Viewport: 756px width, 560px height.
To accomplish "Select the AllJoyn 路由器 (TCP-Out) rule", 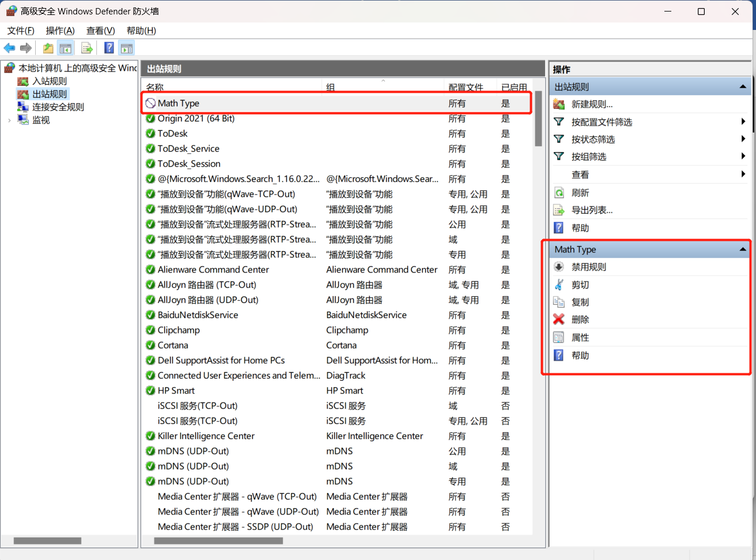I will coord(207,285).
